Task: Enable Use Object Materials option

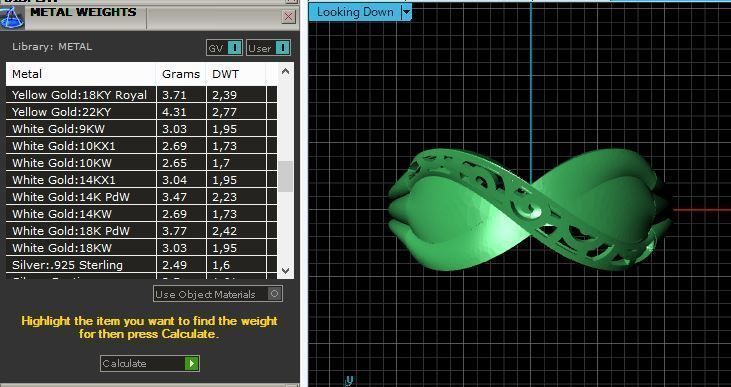Action: [x=218, y=294]
